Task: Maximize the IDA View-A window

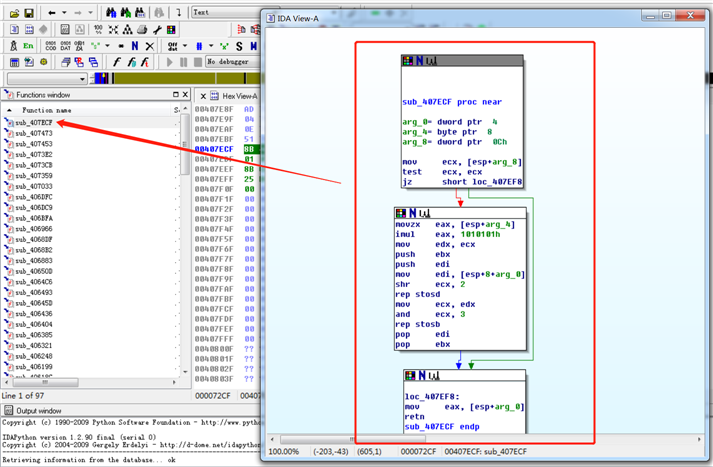Action: click(x=667, y=16)
